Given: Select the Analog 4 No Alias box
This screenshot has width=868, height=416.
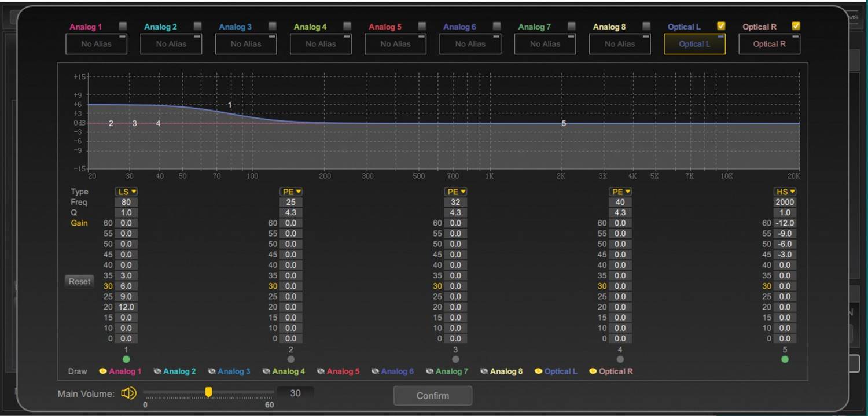Looking at the screenshot, I should [321, 44].
